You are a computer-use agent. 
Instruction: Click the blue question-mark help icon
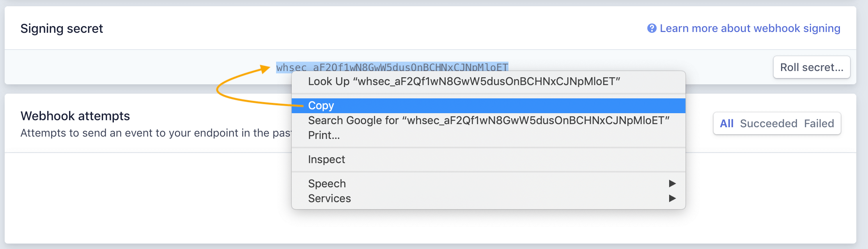click(x=652, y=28)
